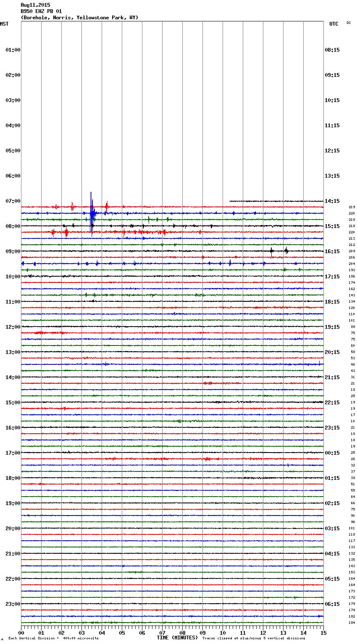
Task: Click the "17:15" UTC time label
Action: [332, 277]
